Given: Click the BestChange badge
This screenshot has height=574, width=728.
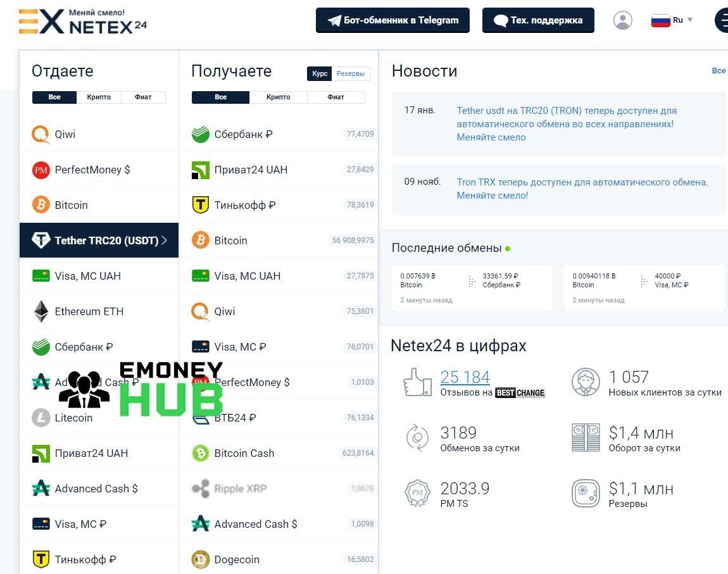Looking at the screenshot, I should 520,392.
